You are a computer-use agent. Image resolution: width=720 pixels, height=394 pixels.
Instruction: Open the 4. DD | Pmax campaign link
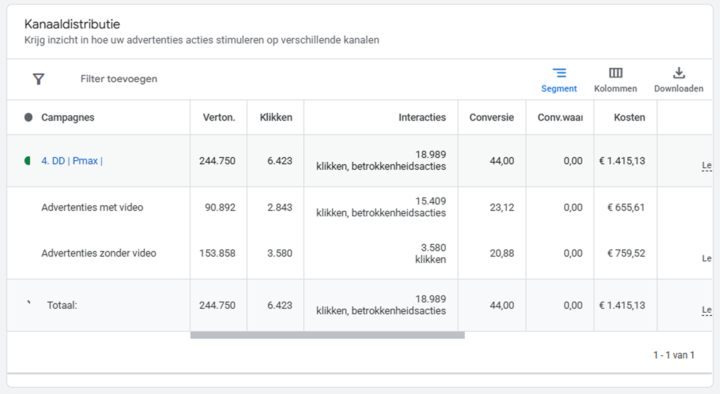tap(72, 161)
